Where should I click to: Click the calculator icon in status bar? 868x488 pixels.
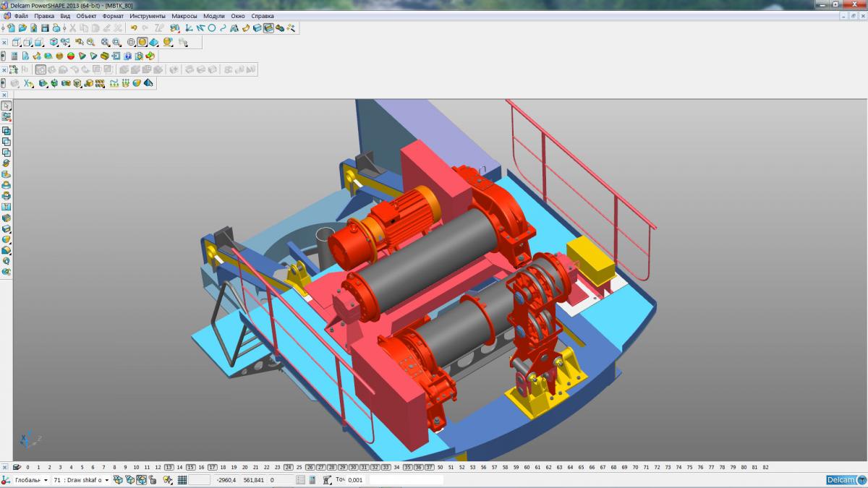coord(312,479)
